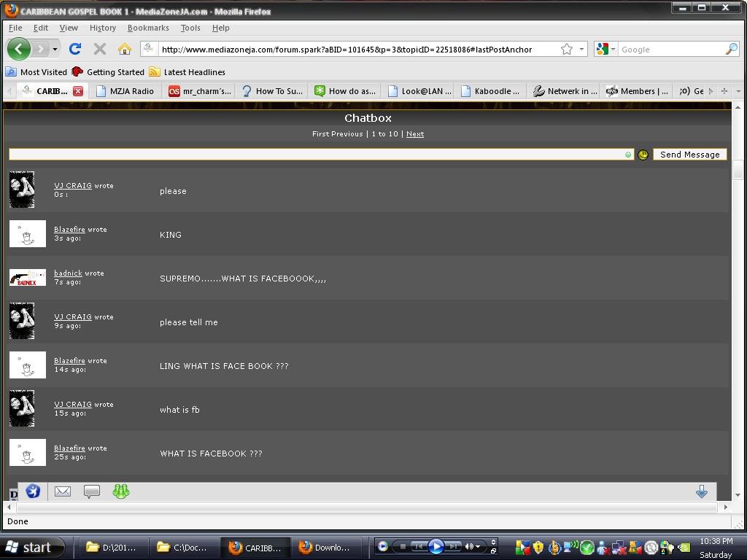Switch to the MZJA Radio tab
The width and height of the screenshot is (747, 560).
pos(125,91)
